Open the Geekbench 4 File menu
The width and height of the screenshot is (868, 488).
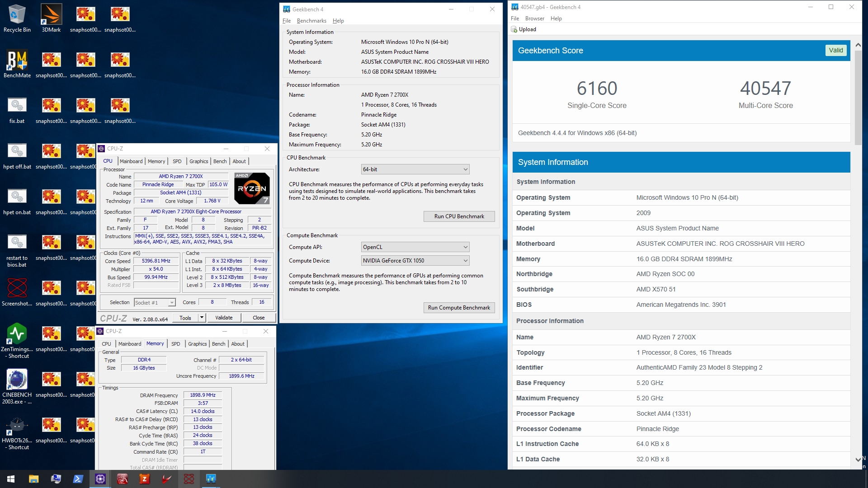(x=287, y=21)
